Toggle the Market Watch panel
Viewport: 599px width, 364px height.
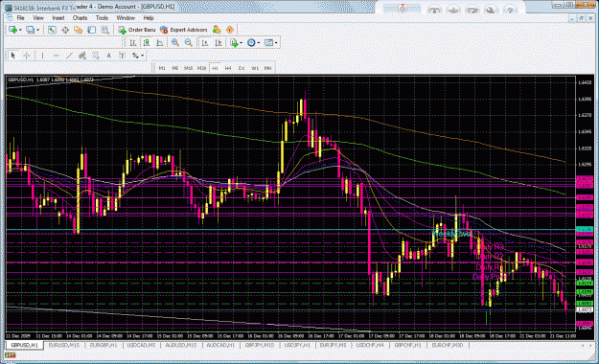tap(52, 30)
